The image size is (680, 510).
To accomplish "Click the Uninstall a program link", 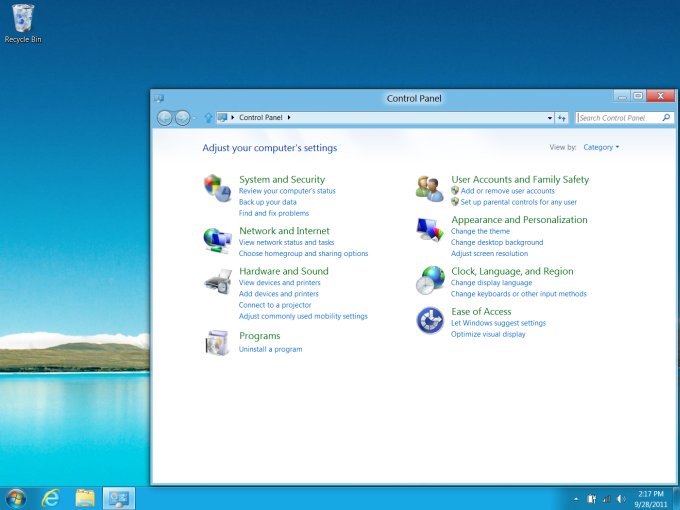I will [270, 349].
